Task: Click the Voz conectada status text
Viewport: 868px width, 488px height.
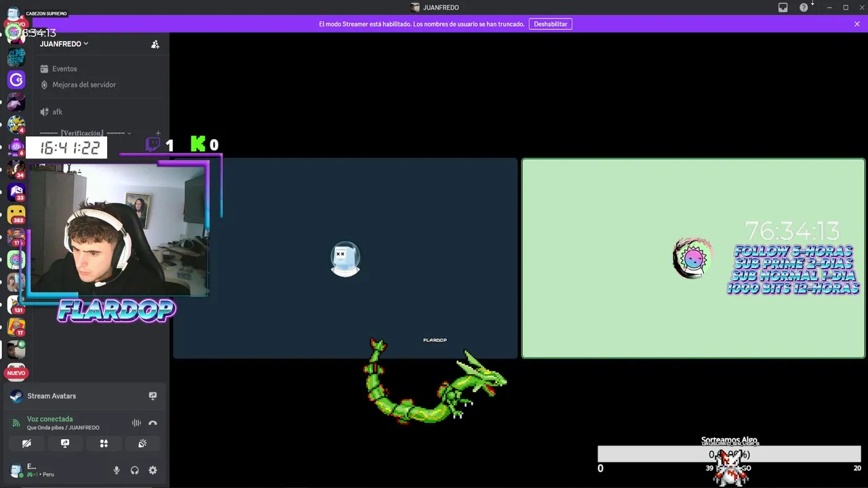Action: (x=50, y=419)
